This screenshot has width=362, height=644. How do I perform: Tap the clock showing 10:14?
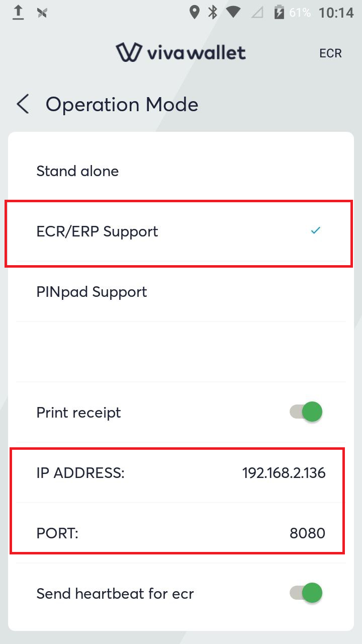pos(336,13)
